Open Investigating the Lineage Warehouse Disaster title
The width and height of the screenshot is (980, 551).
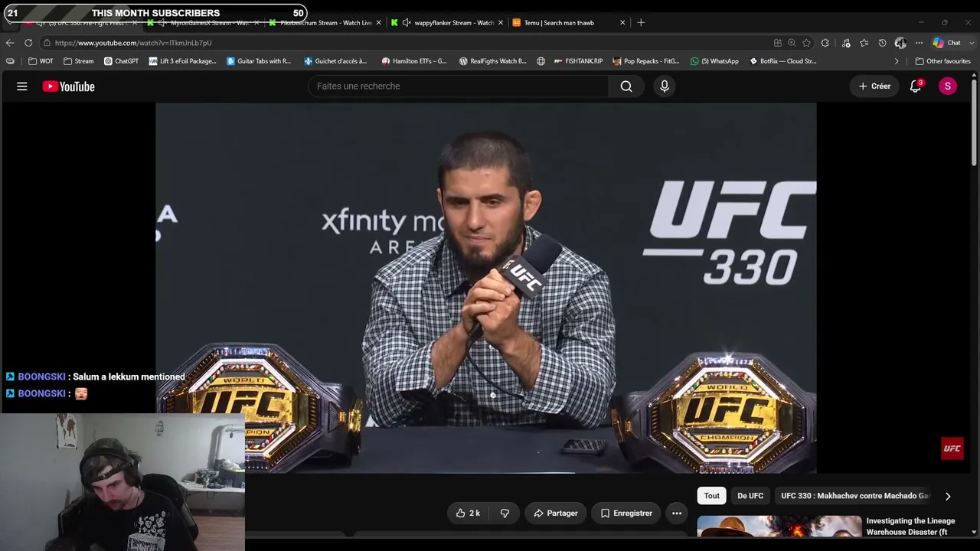coord(911,527)
